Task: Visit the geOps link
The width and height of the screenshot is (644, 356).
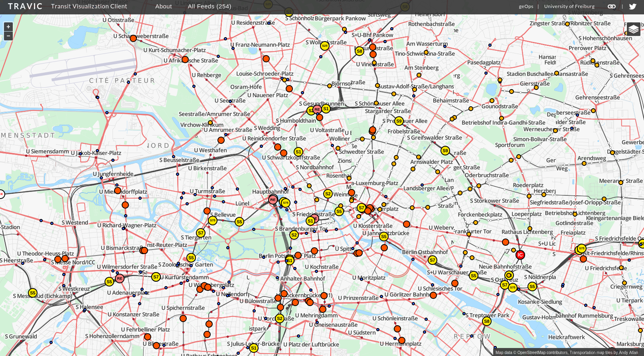Action: pyautogui.click(x=526, y=6)
